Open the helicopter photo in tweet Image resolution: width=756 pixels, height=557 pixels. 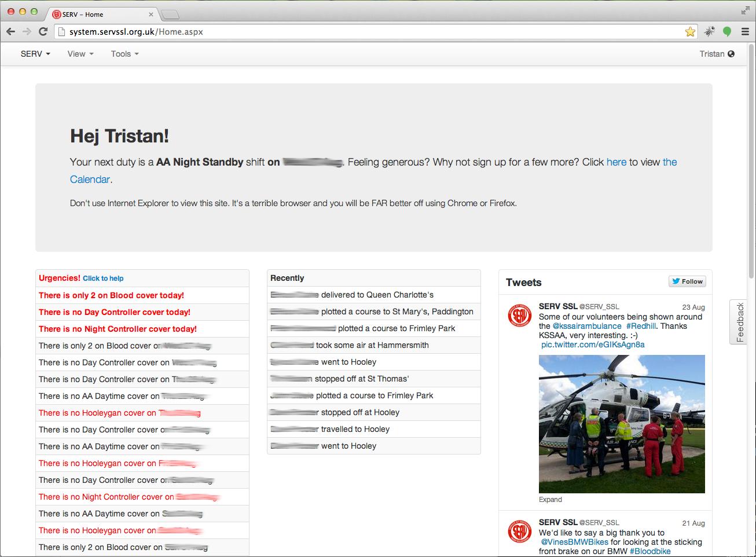pyautogui.click(x=622, y=424)
